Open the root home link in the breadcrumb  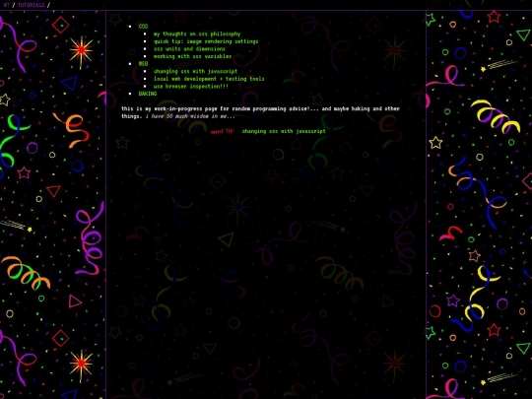coord(6,5)
